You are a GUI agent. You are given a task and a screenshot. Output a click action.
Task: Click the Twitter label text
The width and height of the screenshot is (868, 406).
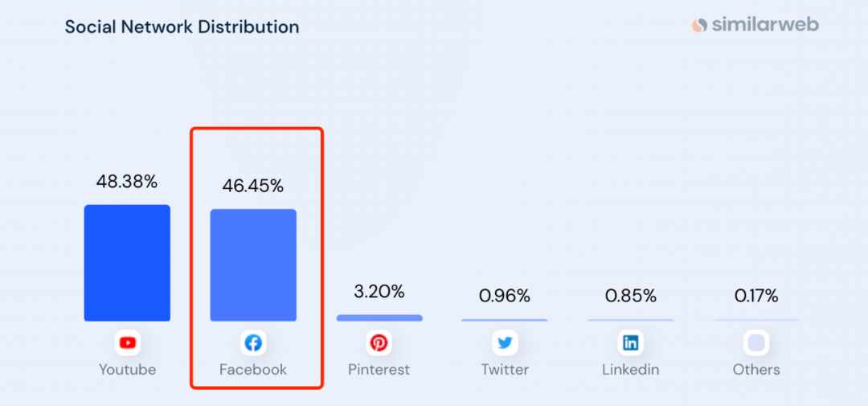click(x=505, y=370)
